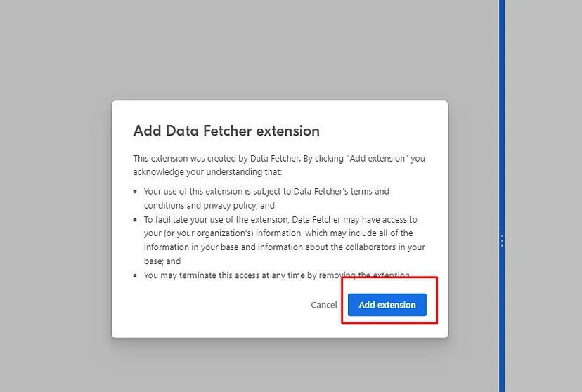The width and height of the screenshot is (582, 392).
Task: Cancel adding the Data Fetcher extension
Action: tap(324, 305)
